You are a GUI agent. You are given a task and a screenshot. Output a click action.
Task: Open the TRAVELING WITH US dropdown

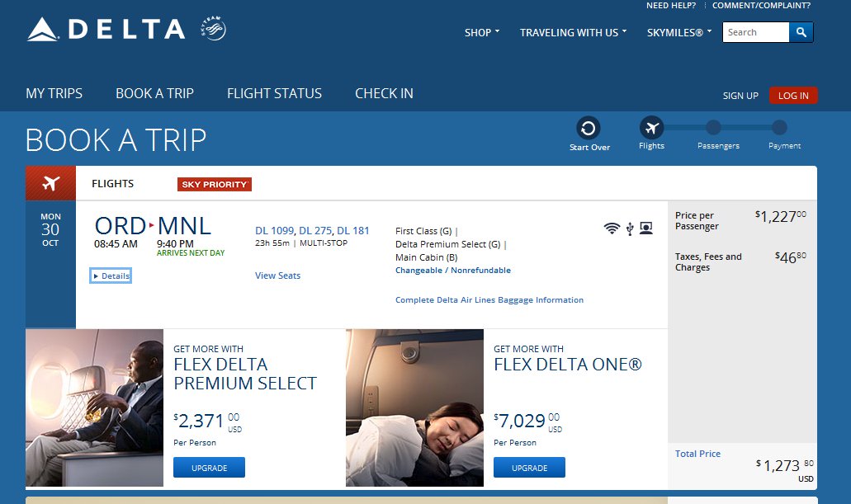pos(573,33)
